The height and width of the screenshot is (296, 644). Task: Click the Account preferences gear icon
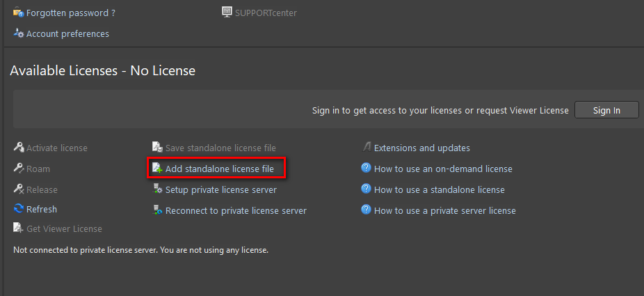[x=19, y=33]
